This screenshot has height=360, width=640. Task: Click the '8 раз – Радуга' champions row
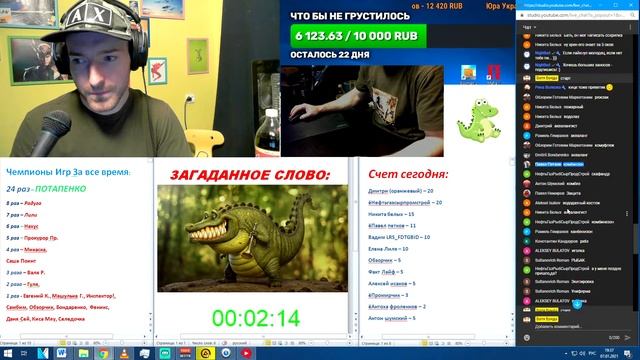(24, 203)
